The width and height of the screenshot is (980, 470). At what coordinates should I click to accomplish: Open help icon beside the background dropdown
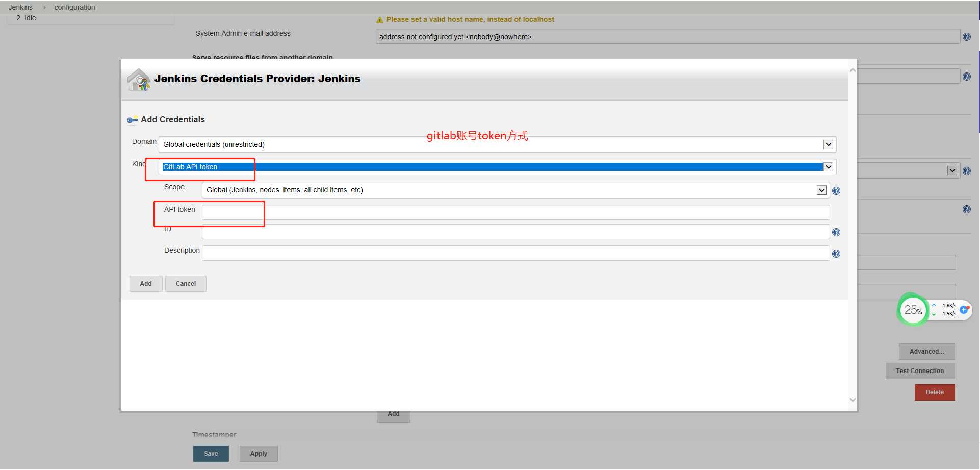[966, 171]
